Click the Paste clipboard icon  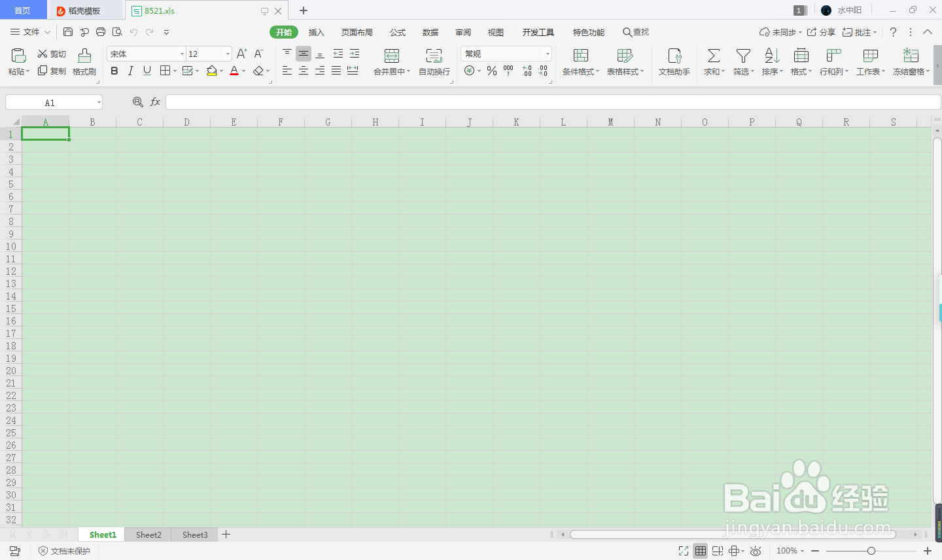click(18, 56)
